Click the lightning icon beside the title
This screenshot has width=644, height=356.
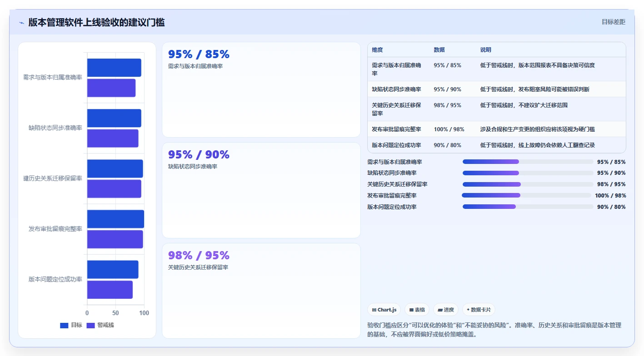21,22
